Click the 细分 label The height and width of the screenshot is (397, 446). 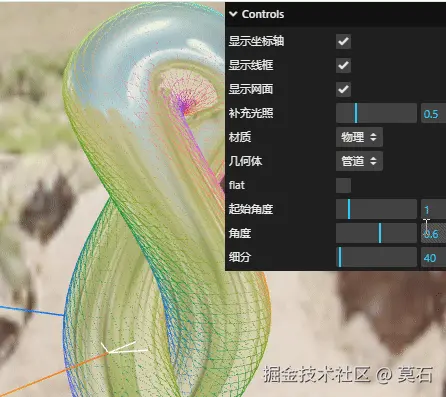tap(240, 257)
